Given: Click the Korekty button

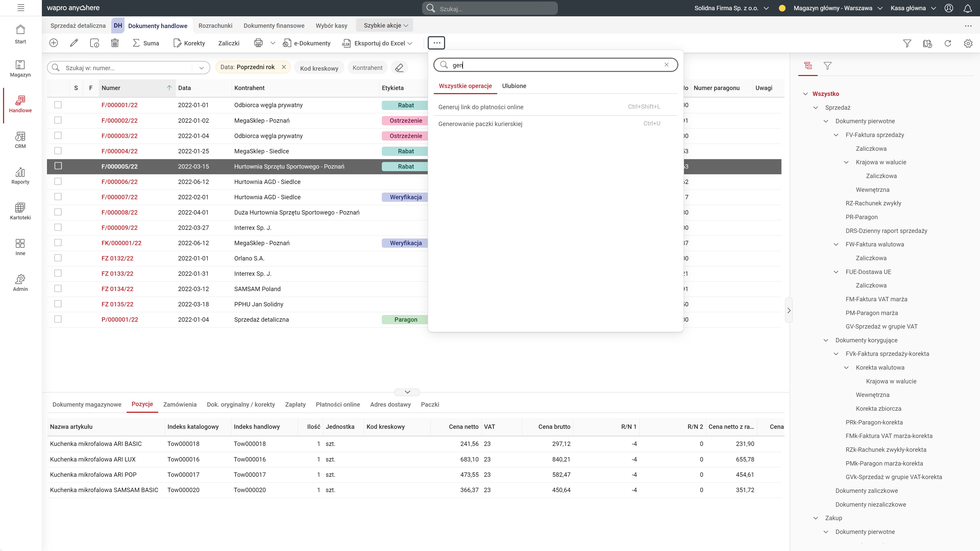Looking at the screenshot, I should coord(189,43).
